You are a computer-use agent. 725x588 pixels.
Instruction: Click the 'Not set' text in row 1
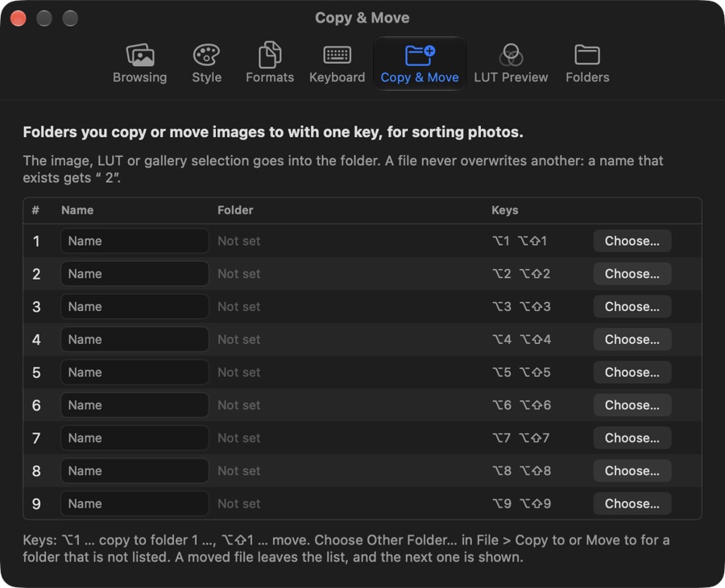click(239, 241)
